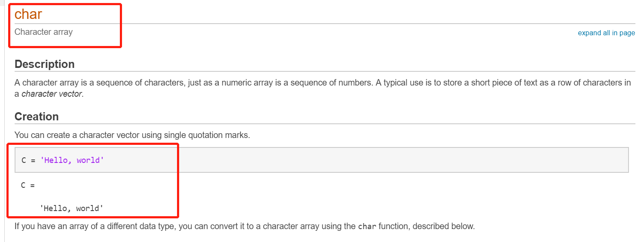Click the purple 'Hello, world' string in code box
Image resolution: width=644 pixels, height=242 pixels.
pyautogui.click(x=72, y=160)
